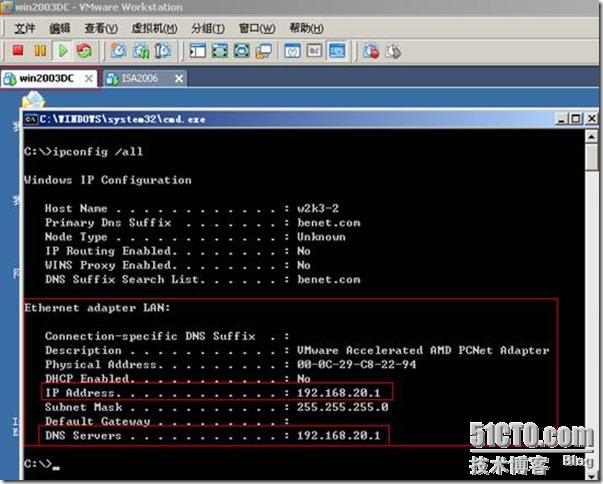Start movie capture record icon
603x484 pixels.
(x=371, y=51)
